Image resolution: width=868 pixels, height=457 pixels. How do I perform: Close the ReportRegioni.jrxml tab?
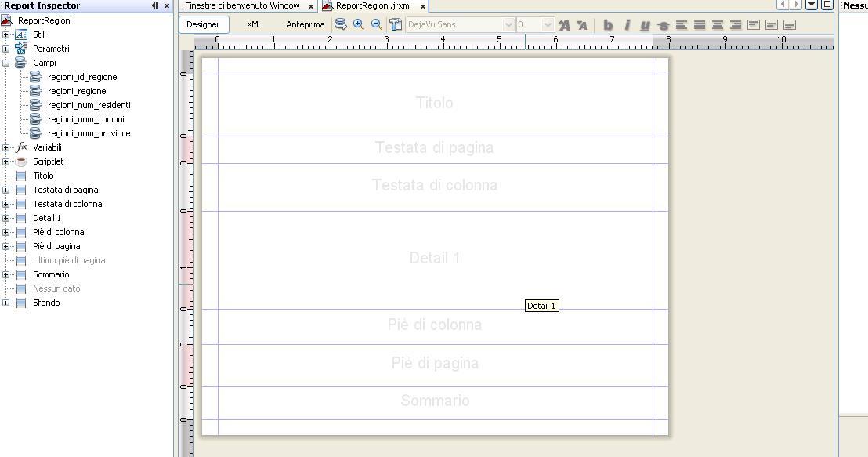coord(423,6)
